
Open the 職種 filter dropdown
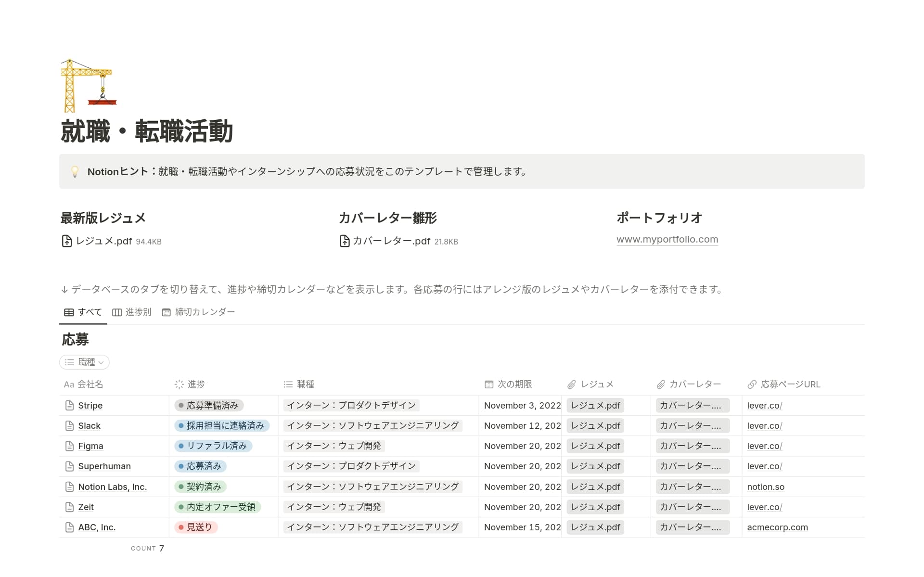(x=84, y=362)
